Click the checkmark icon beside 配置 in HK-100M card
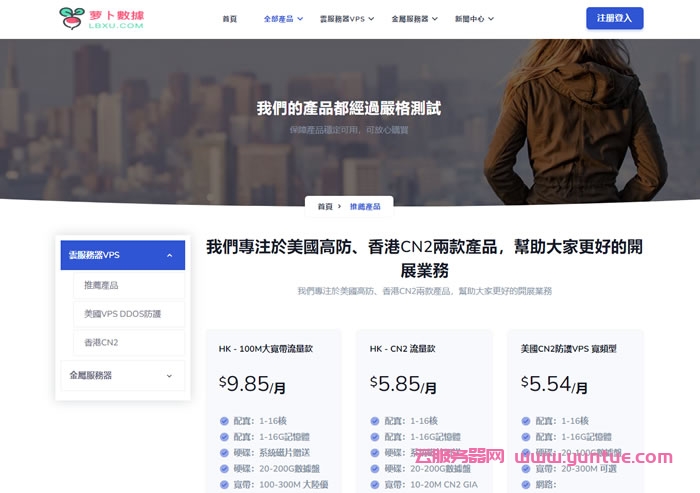This screenshot has height=493, width=700. (224, 421)
